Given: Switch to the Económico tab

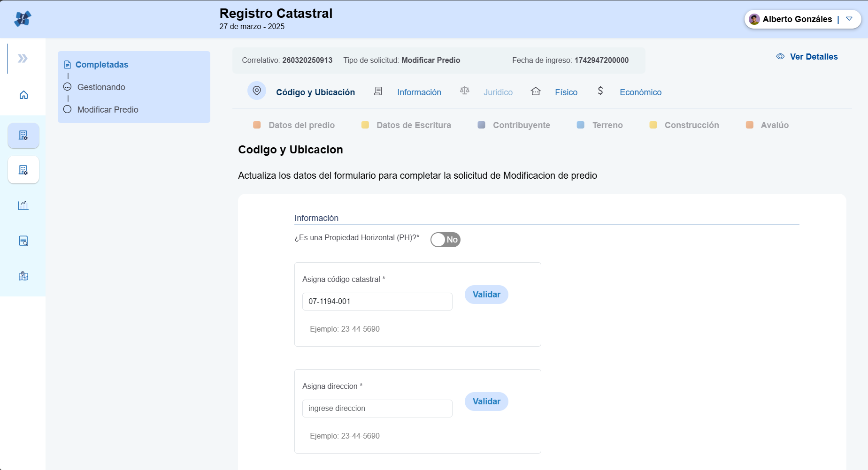Looking at the screenshot, I should click(640, 92).
